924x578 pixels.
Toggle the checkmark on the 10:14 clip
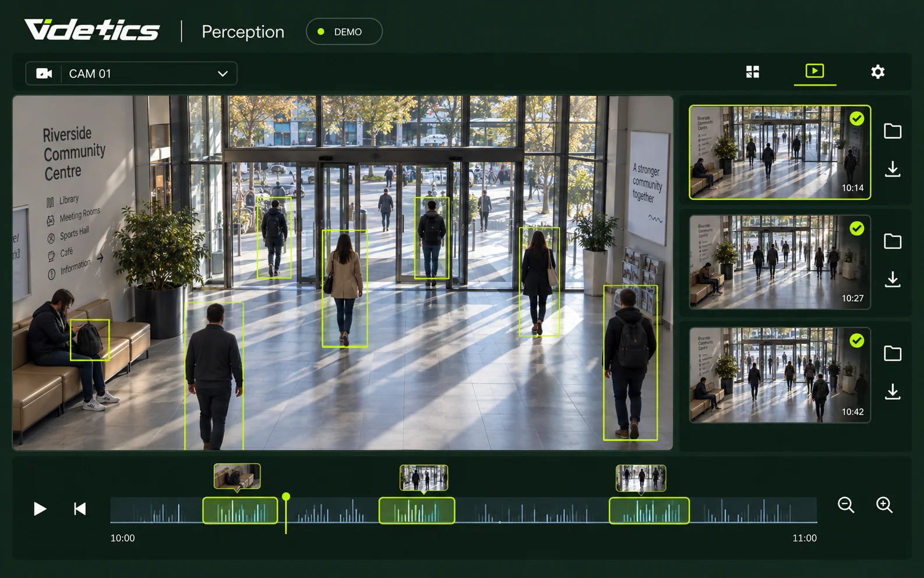[856, 119]
